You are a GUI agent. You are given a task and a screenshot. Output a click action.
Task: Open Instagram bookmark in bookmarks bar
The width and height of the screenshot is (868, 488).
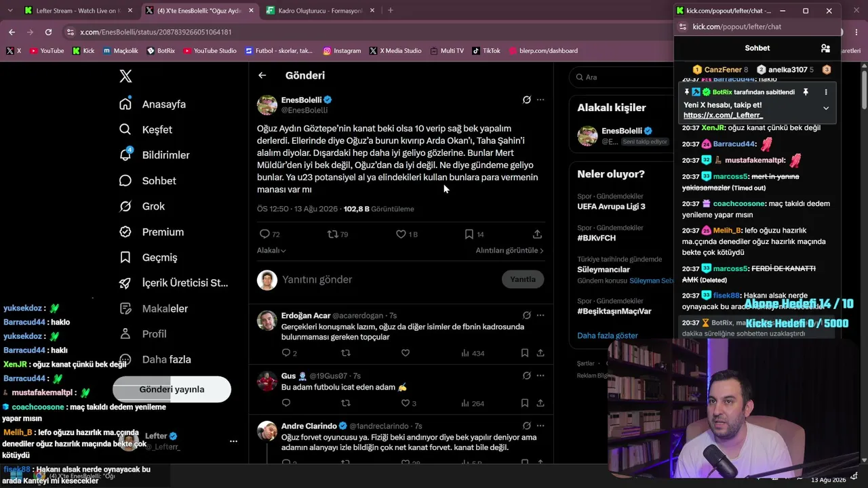pos(342,51)
